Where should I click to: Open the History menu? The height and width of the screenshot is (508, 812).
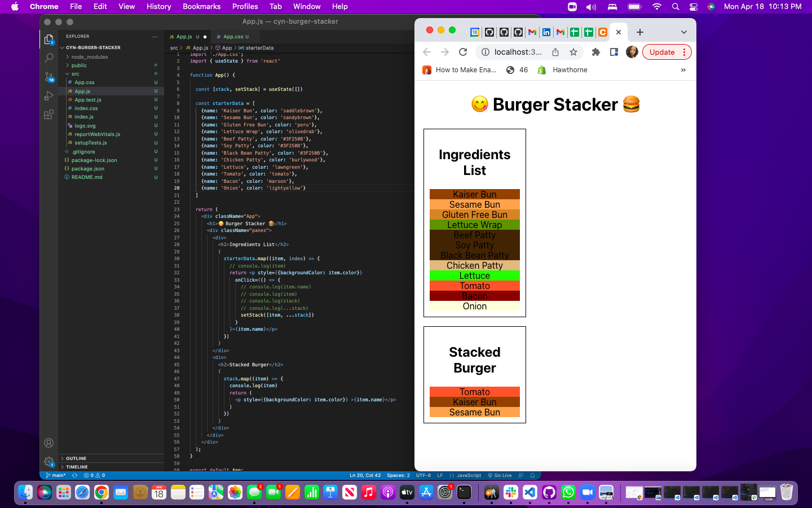(158, 7)
